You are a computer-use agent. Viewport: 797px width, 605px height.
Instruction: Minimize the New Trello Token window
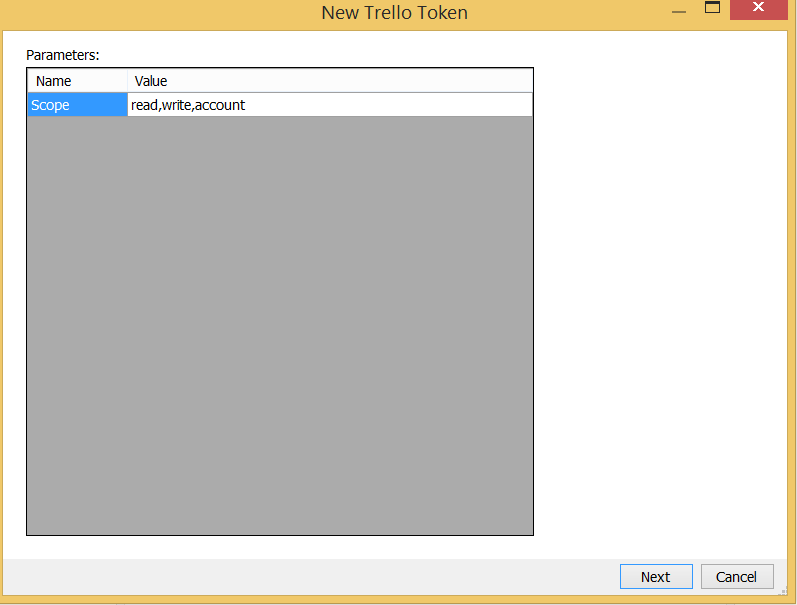(x=679, y=11)
